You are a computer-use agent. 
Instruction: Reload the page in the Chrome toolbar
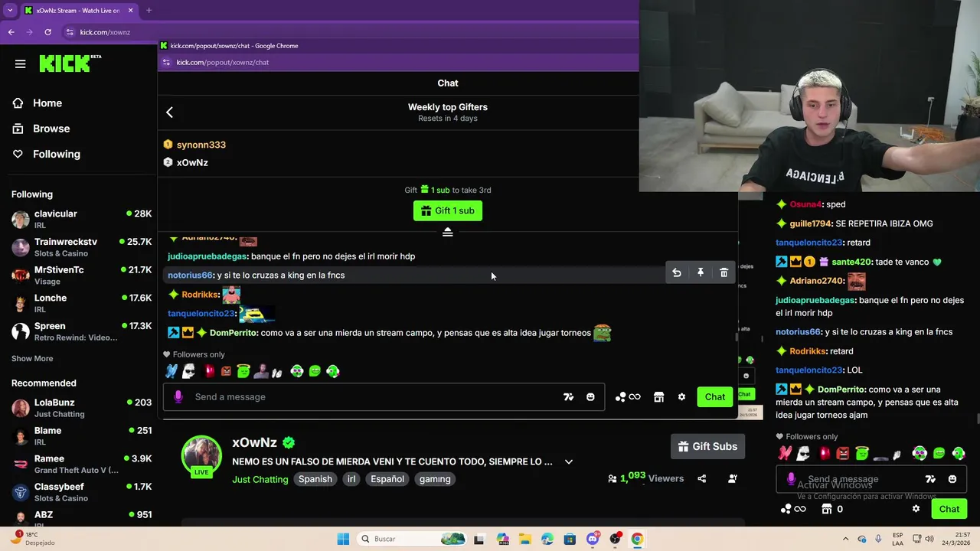tap(47, 32)
